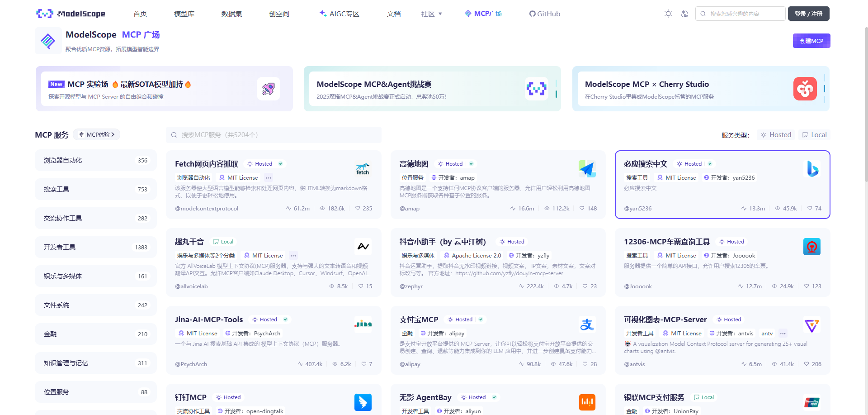Select the 开发者工具 category
868x415 pixels.
coord(96,247)
